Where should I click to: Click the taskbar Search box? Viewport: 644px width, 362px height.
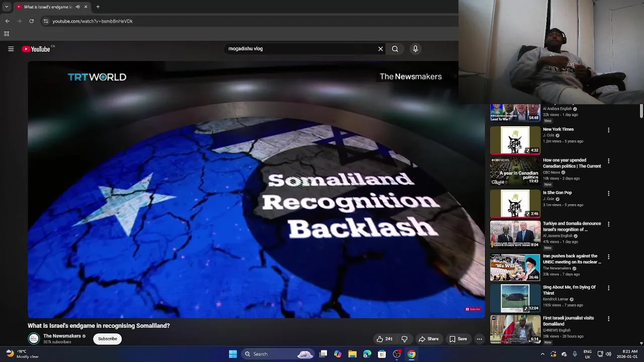pyautogui.click(x=277, y=354)
